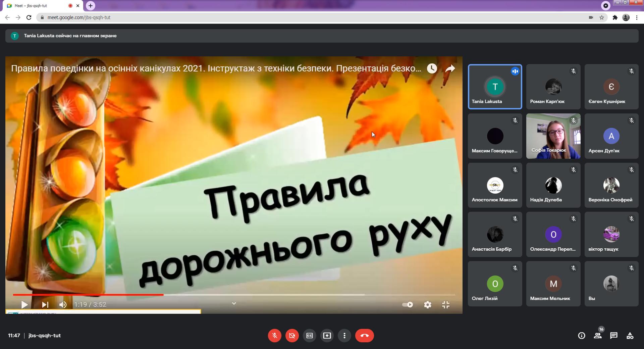Select your own 'Вы' tile
Image resolution: width=644 pixels, height=349 pixels.
point(611,284)
